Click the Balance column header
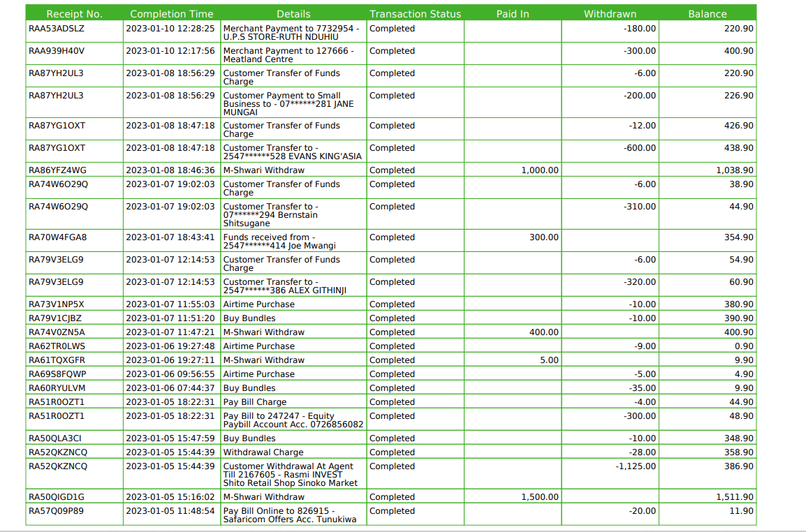The height and width of the screenshot is (532, 806). coord(708,13)
